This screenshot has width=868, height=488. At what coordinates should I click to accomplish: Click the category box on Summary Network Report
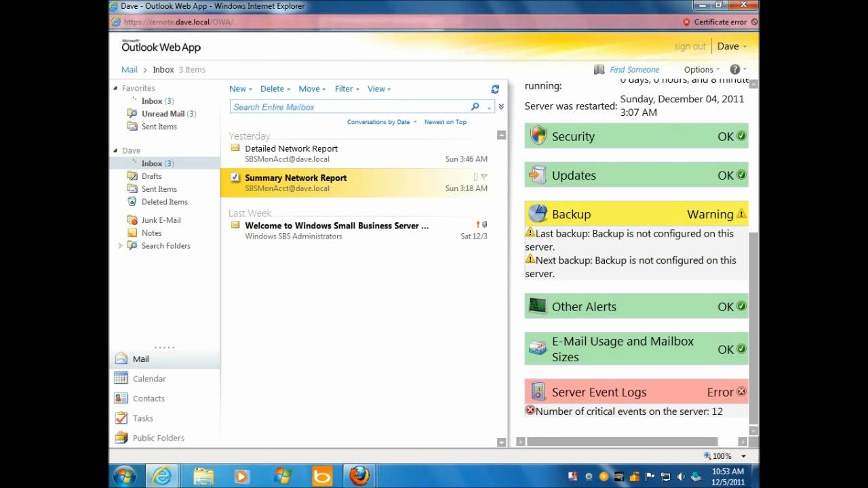(475, 177)
